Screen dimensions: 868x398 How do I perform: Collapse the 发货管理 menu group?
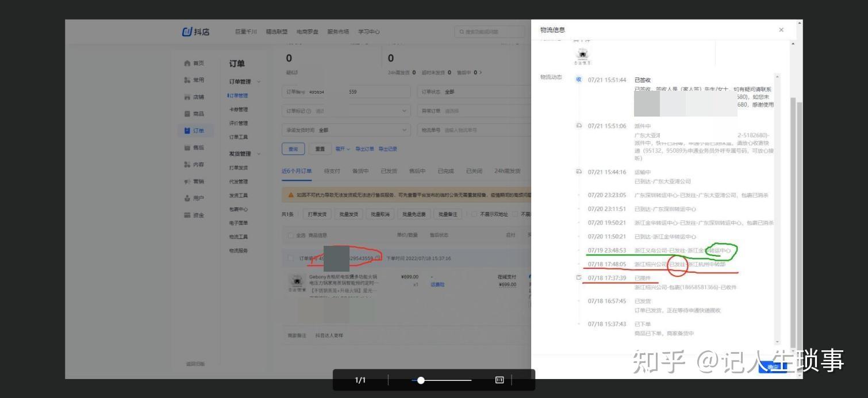point(259,154)
